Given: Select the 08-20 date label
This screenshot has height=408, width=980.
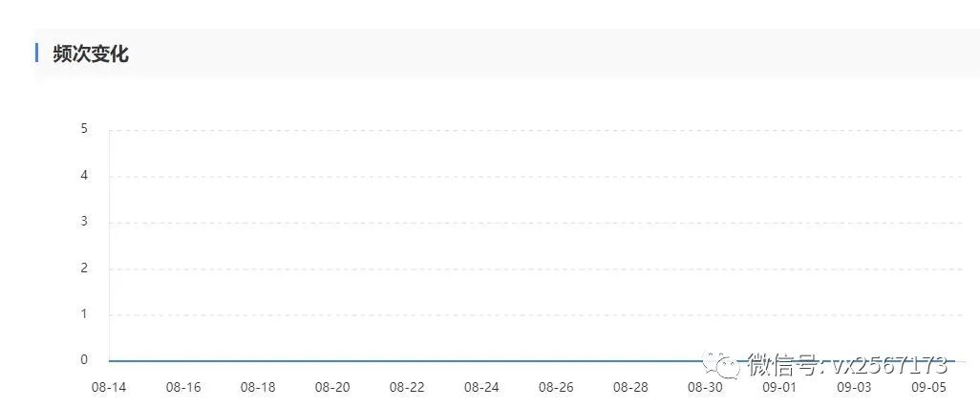Looking at the screenshot, I should (332, 387).
